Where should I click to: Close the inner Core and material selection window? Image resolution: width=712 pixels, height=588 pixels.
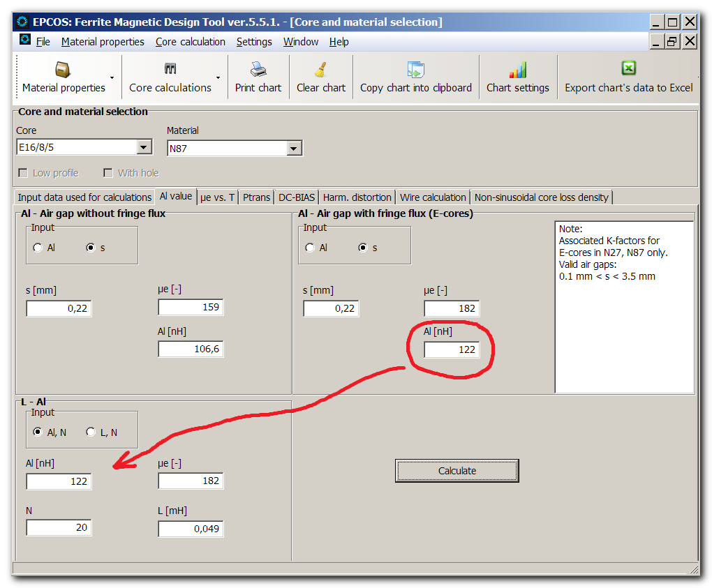click(690, 41)
